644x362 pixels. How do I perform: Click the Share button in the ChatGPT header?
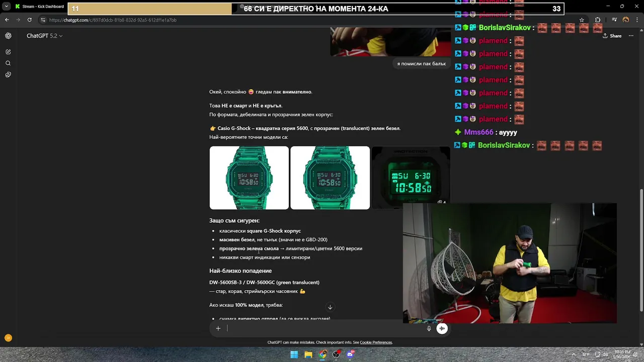pyautogui.click(x=612, y=36)
